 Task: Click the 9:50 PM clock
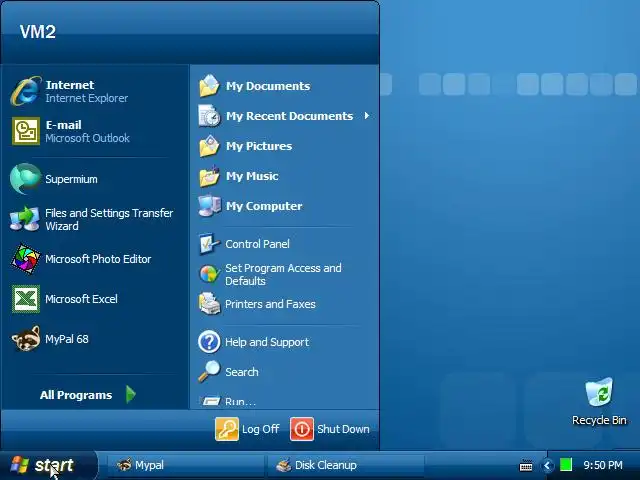coord(603,465)
